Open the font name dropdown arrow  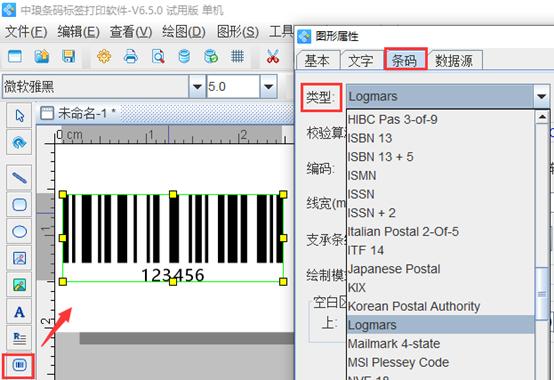pyautogui.click(x=197, y=87)
